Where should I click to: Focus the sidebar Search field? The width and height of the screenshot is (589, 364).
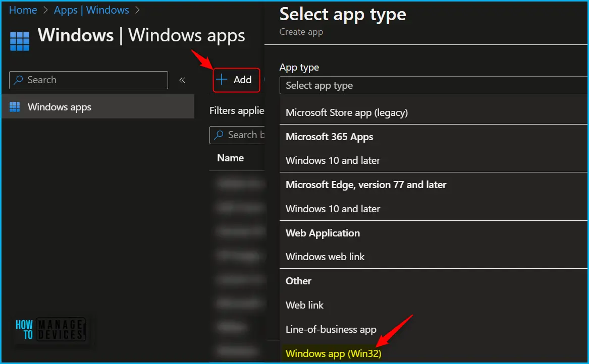[x=89, y=80]
